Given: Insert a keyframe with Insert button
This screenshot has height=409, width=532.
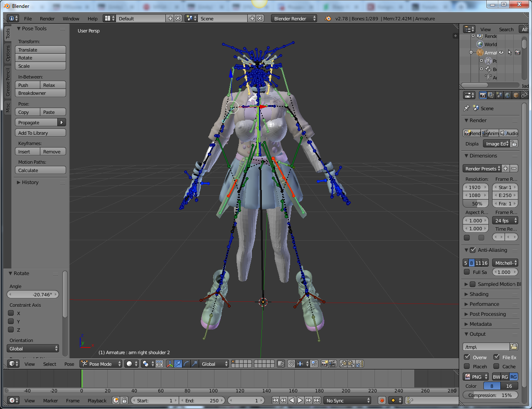Looking at the screenshot, I should (x=28, y=152).
